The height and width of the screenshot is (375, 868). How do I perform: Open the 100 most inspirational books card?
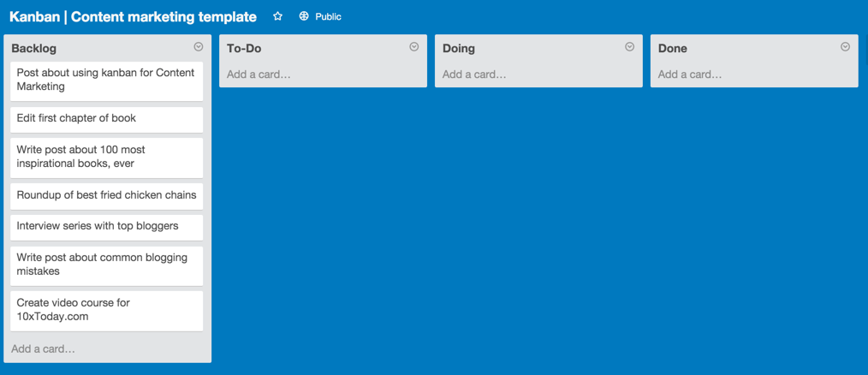click(x=107, y=158)
